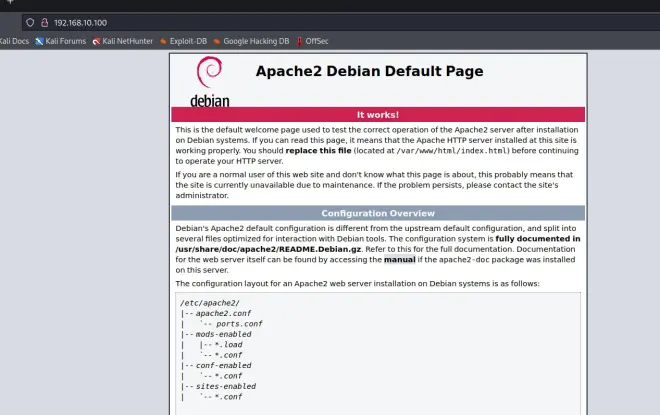Click the Apache2 Debian Default Page heading
This screenshot has width=660, height=415.
370,71
